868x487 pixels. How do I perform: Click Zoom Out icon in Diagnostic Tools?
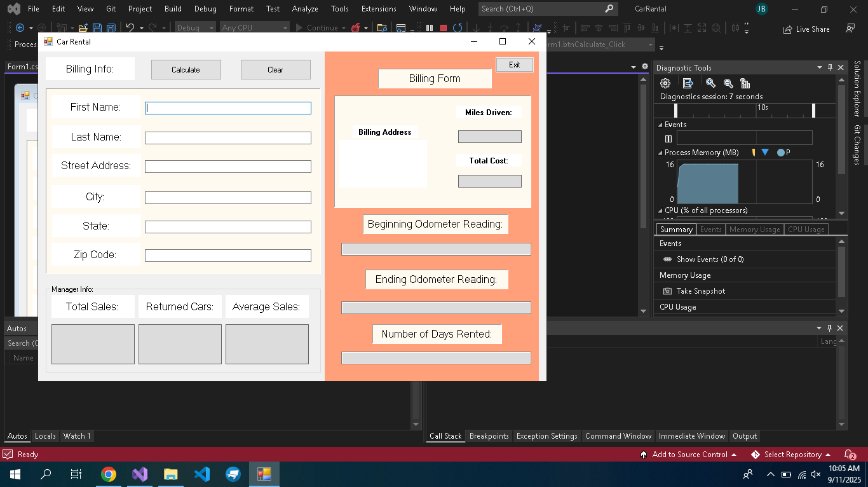click(x=728, y=83)
